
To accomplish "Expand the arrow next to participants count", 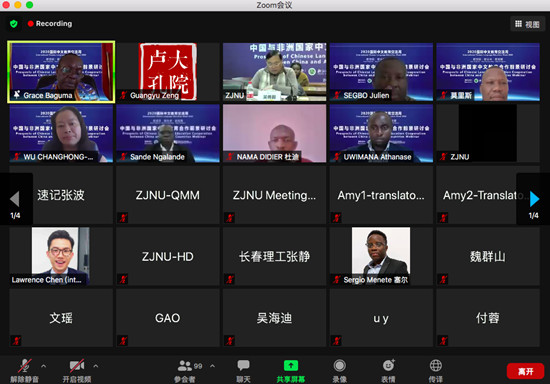I will coord(213,366).
